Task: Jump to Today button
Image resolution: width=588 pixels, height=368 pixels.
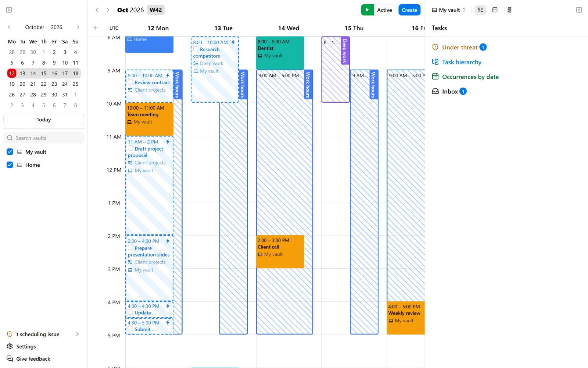Action: (44, 120)
